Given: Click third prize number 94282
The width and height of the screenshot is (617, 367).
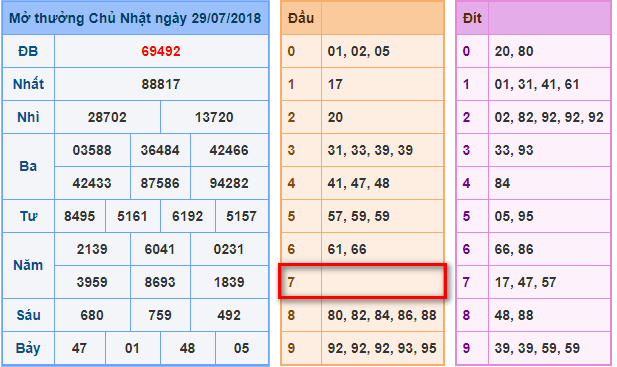Looking at the screenshot, I should 229,183.
